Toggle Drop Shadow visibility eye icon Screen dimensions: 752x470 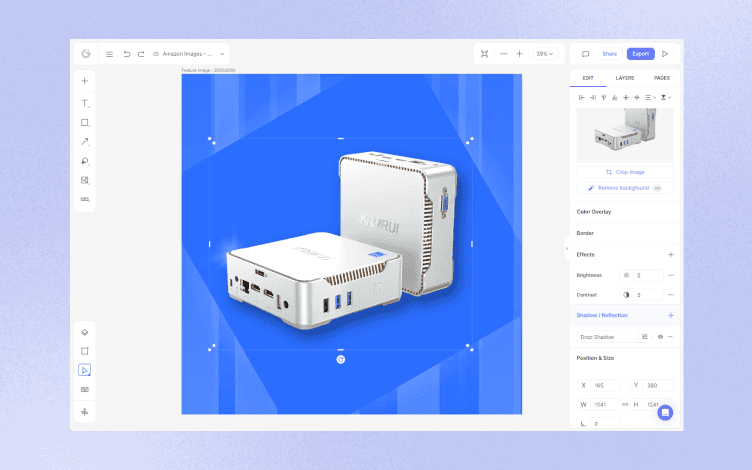660,337
